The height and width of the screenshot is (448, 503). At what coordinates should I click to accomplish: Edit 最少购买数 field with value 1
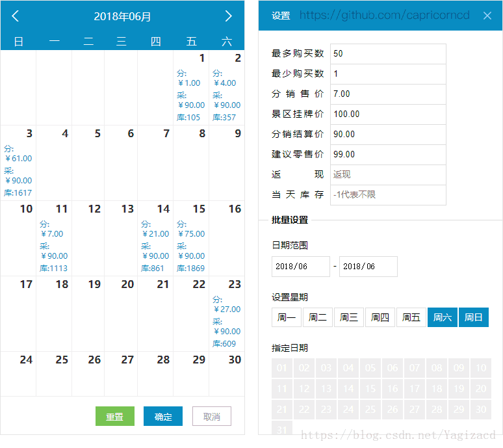click(x=388, y=74)
